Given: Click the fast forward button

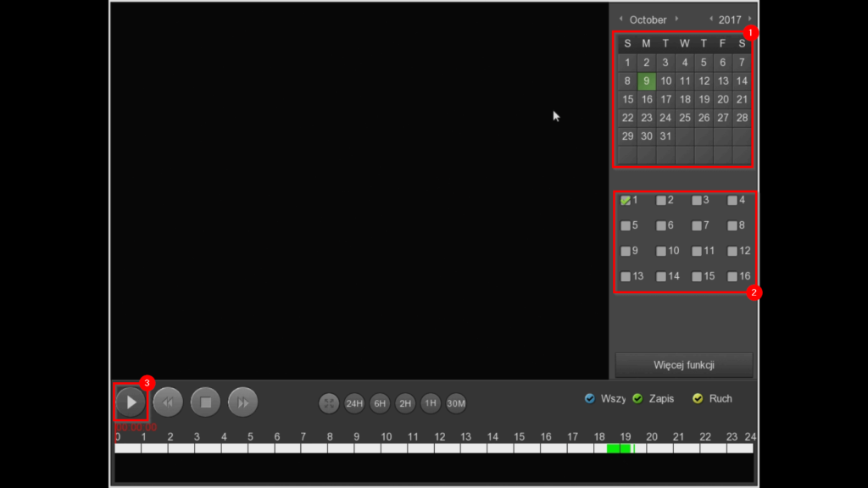Looking at the screenshot, I should (242, 402).
